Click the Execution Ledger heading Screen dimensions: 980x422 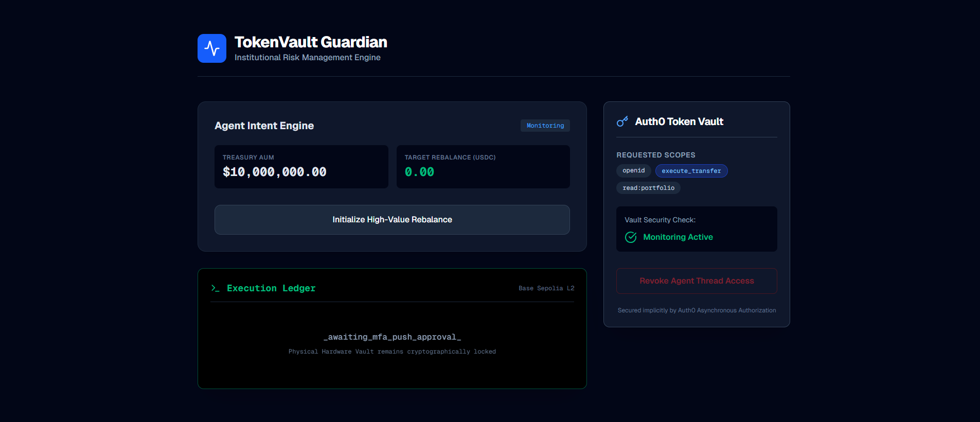click(x=271, y=288)
